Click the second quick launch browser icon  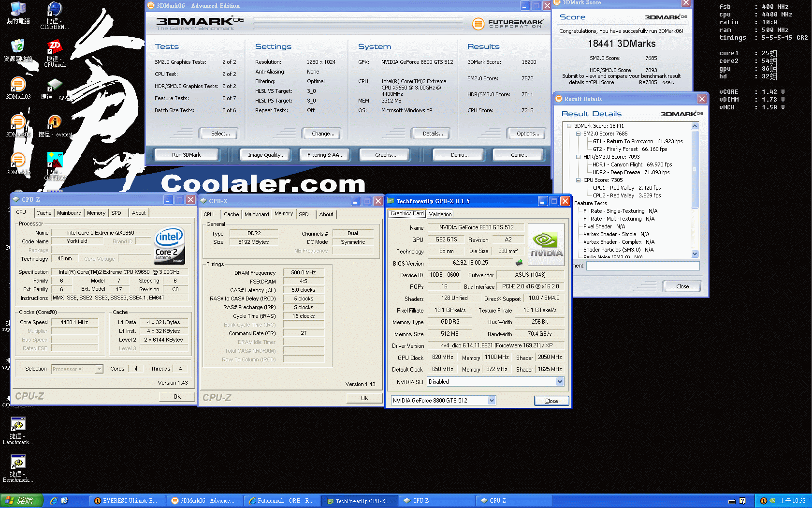pos(64,501)
